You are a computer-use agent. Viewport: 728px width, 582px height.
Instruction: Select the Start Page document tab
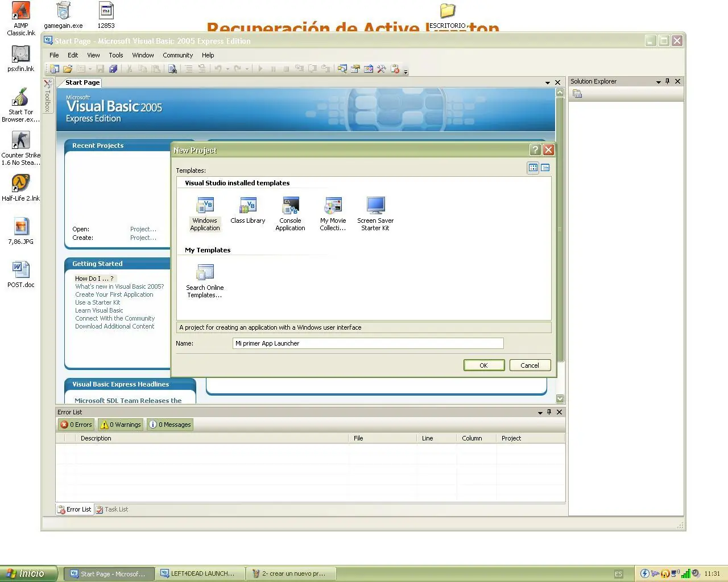click(82, 82)
